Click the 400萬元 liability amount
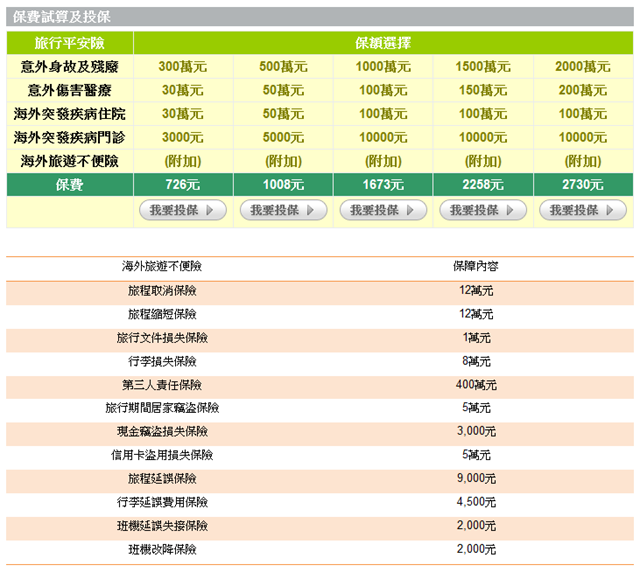 pos(476,385)
